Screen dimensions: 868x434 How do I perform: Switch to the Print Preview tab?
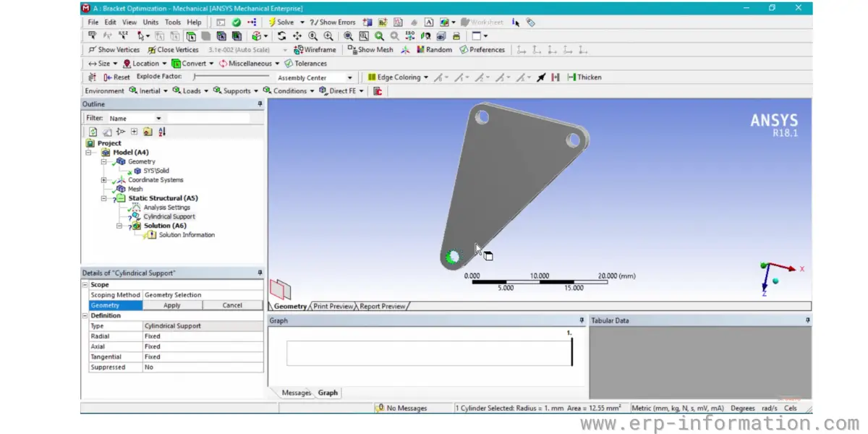[333, 307]
